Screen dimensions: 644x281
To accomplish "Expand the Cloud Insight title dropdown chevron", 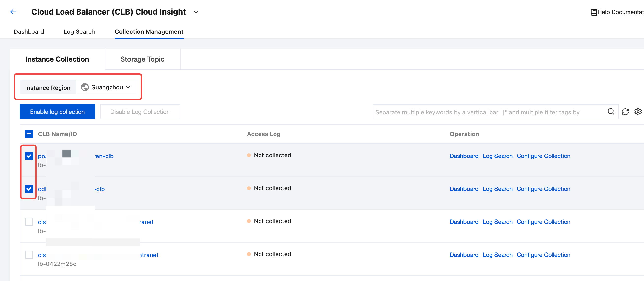I will pos(196,12).
